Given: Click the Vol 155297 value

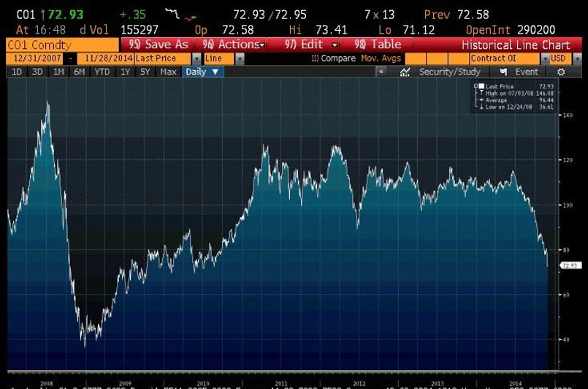Looking at the screenshot, I should pos(140,30).
